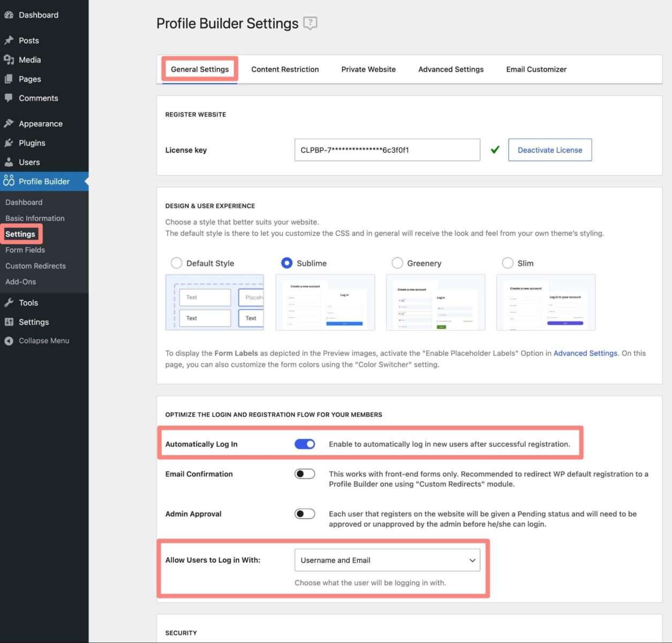
Task: Click the Appearance paintbrush icon
Action: [9, 123]
